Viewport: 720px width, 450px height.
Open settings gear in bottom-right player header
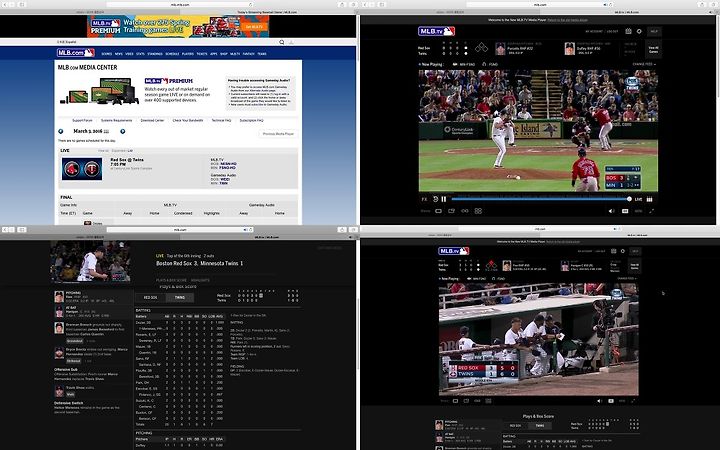pos(623,251)
